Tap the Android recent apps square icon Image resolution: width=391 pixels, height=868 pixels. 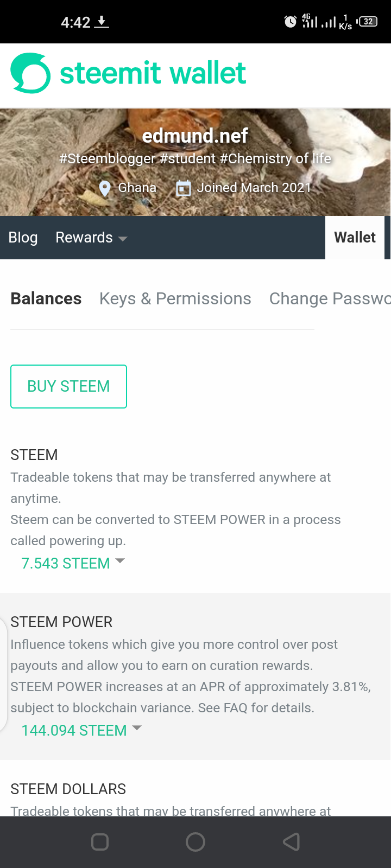pos(100,842)
